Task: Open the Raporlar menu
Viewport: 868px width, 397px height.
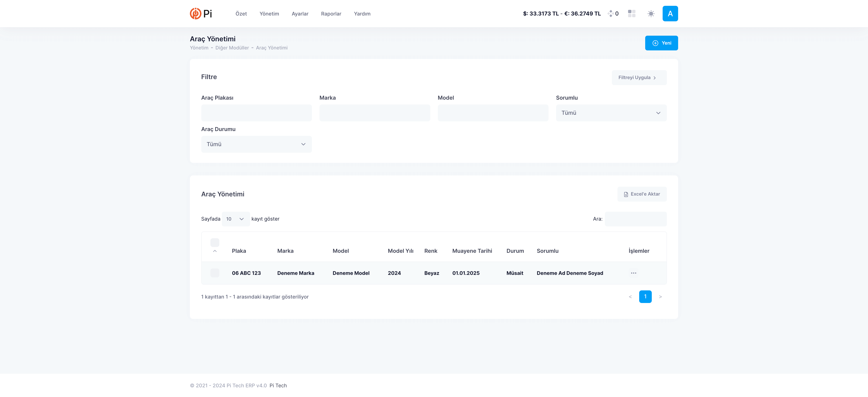Action: (x=331, y=14)
